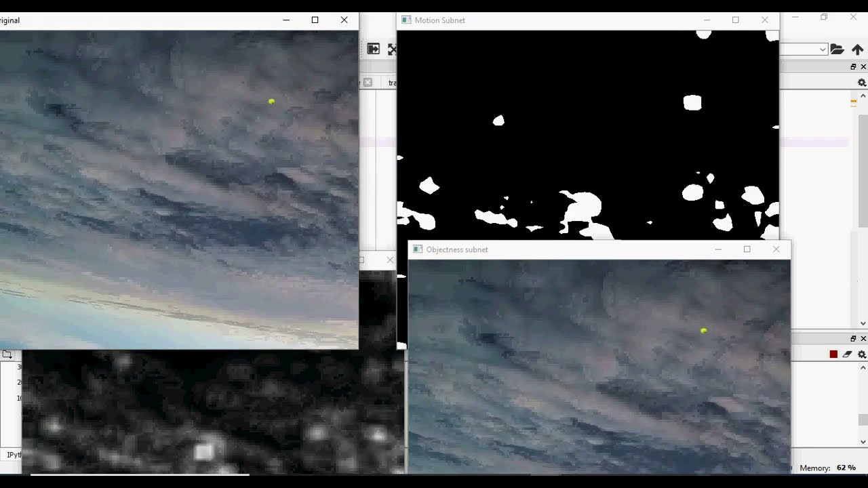Minimize the Motion Subnet window
The image size is (868, 488).
[x=707, y=20]
